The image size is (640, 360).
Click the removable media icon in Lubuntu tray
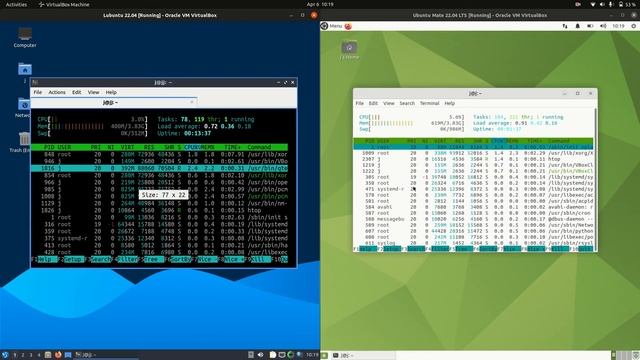pos(251,355)
